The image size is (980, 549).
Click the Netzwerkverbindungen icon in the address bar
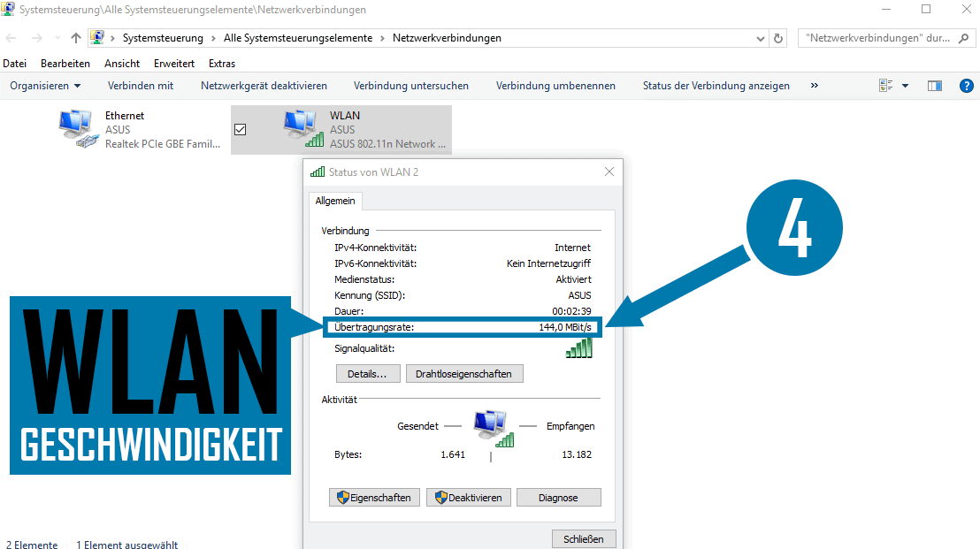pyautogui.click(x=97, y=38)
